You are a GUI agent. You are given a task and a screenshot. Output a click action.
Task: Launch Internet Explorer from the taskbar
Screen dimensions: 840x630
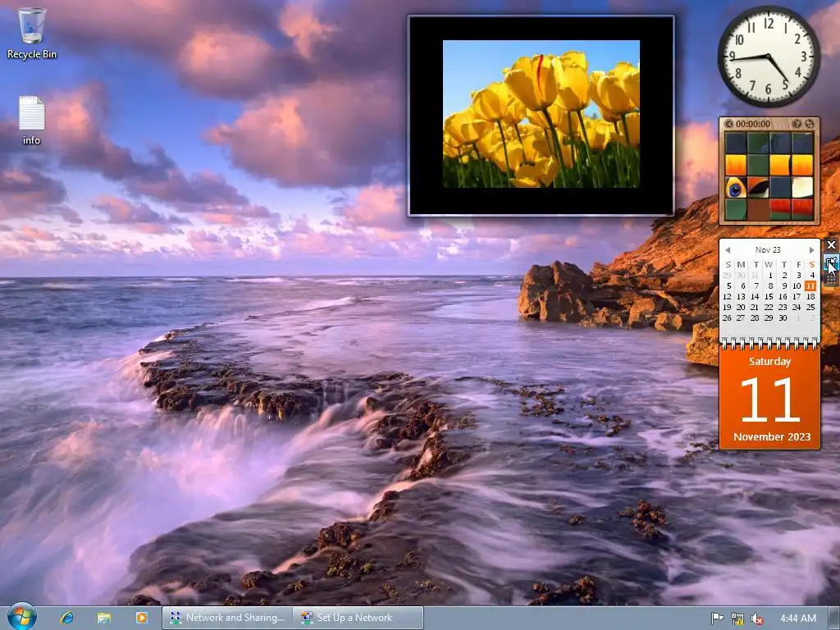(67, 618)
